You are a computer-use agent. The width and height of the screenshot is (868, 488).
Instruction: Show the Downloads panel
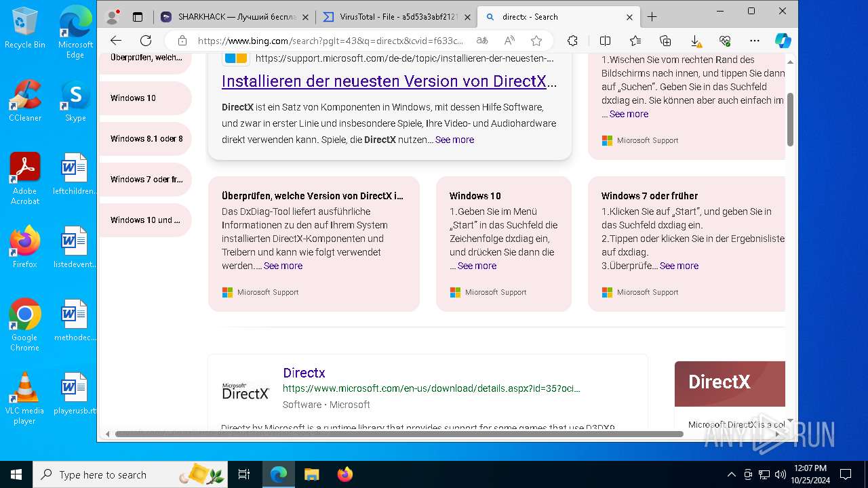coord(695,41)
